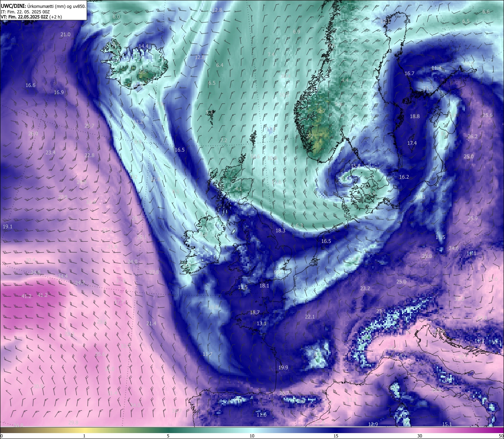Pick the 23.4 value over the Atlantic

click(x=50, y=153)
